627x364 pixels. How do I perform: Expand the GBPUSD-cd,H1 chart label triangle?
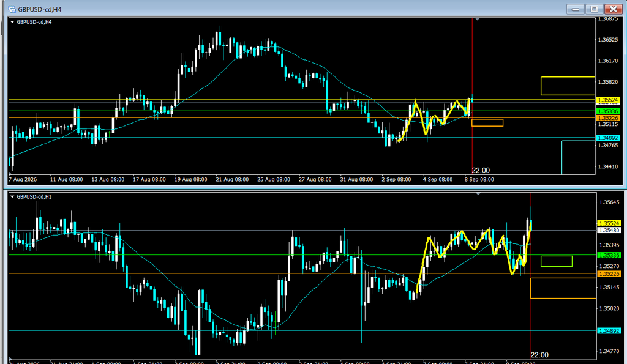12,196
